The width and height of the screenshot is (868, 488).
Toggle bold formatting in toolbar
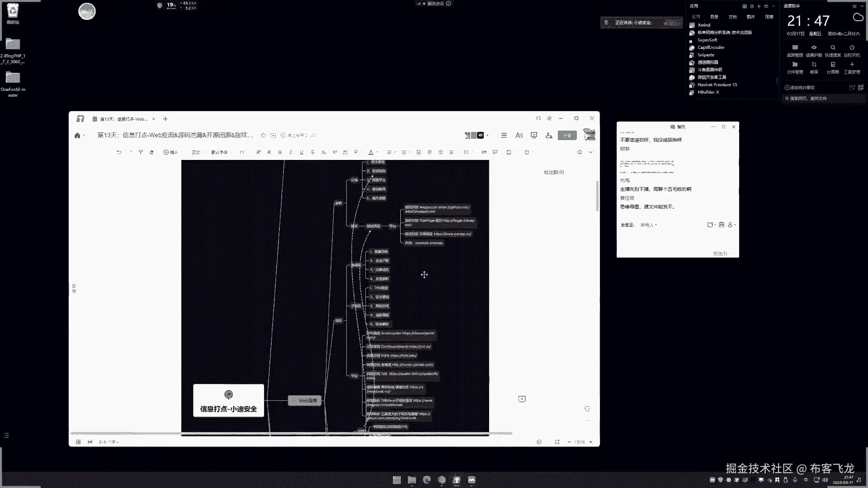pyautogui.click(x=280, y=152)
